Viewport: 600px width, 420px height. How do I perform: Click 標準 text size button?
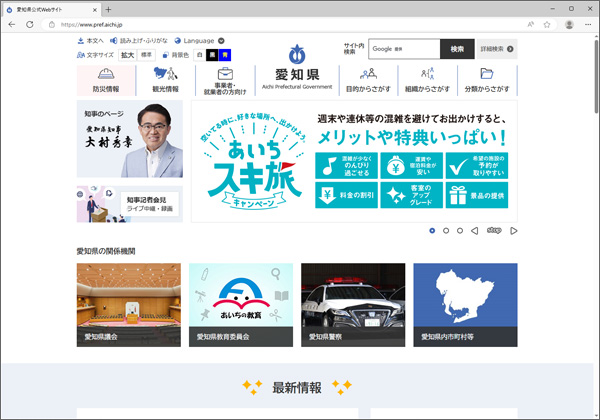point(146,55)
